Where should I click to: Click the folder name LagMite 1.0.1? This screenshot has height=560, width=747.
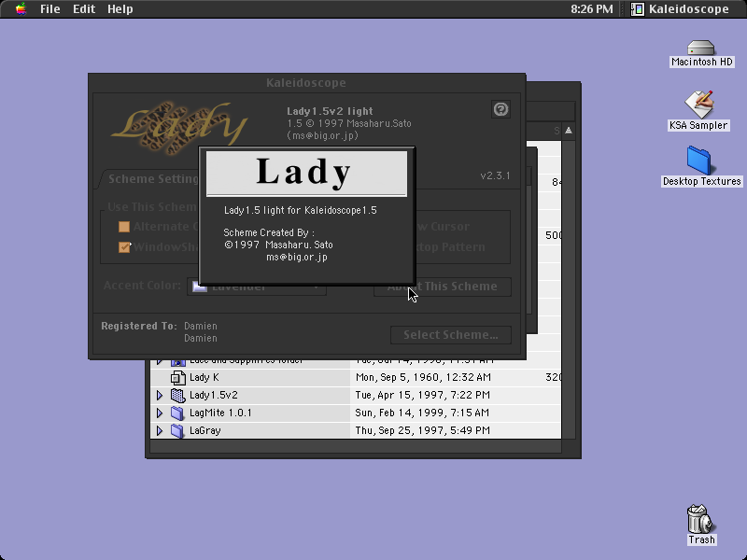point(220,413)
